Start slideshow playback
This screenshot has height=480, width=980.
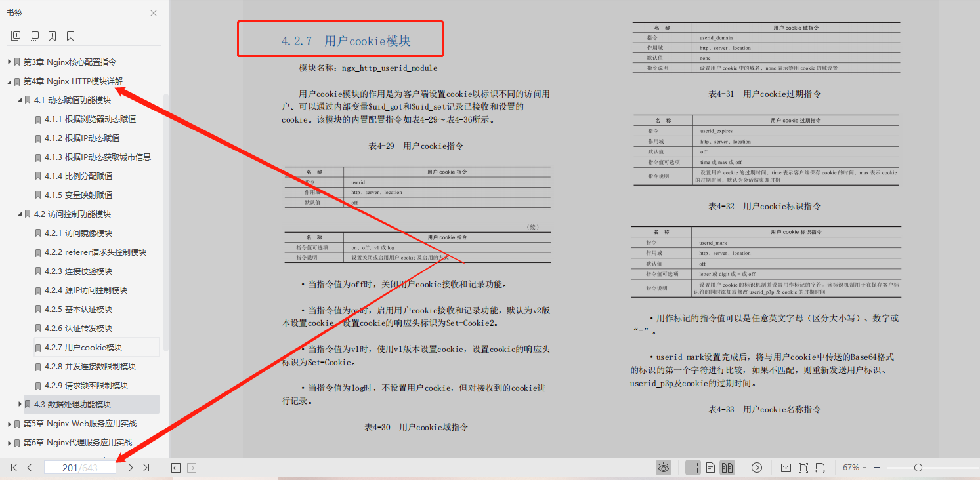(x=757, y=468)
